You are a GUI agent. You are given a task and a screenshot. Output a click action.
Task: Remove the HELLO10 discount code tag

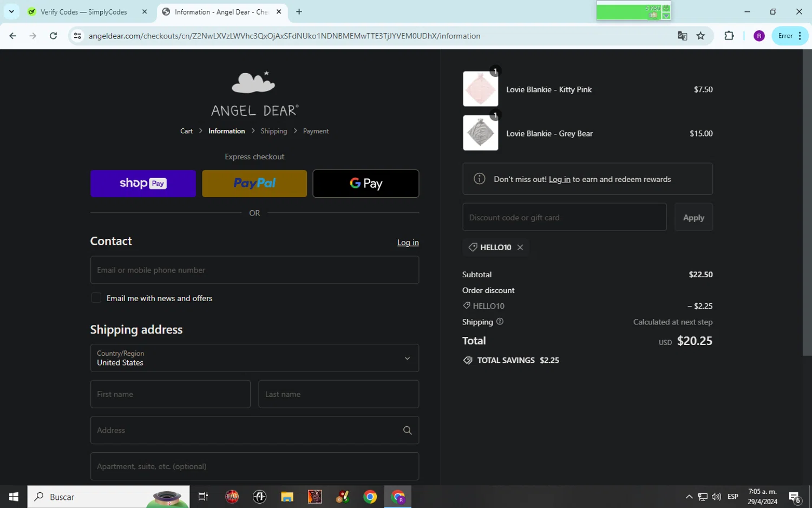point(520,248)
